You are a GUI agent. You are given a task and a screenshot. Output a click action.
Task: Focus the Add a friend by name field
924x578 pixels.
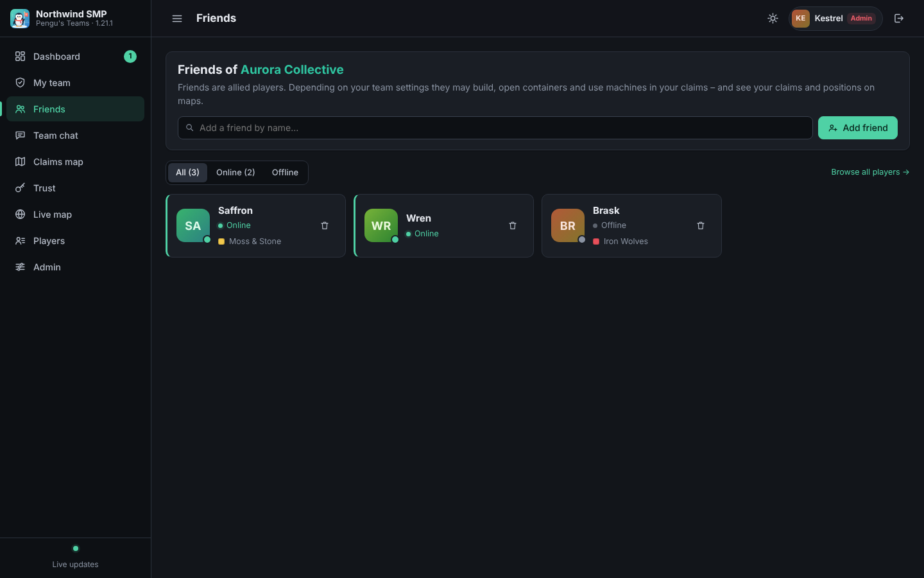495,128
